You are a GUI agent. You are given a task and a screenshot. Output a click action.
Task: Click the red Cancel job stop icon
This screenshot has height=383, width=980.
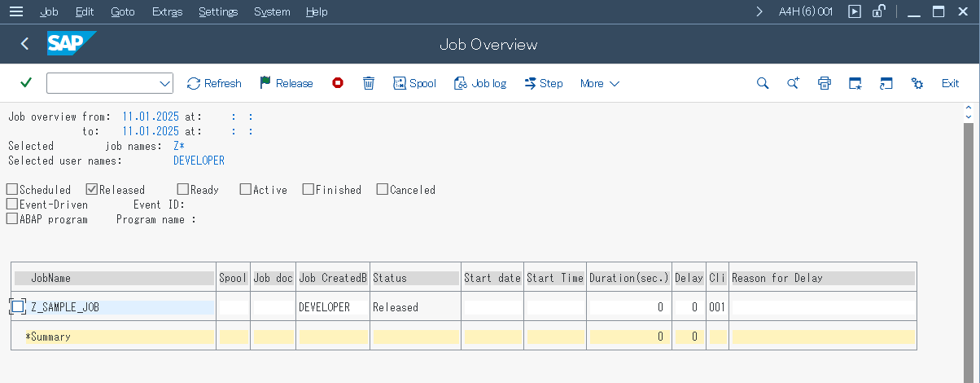pos(338,83)
